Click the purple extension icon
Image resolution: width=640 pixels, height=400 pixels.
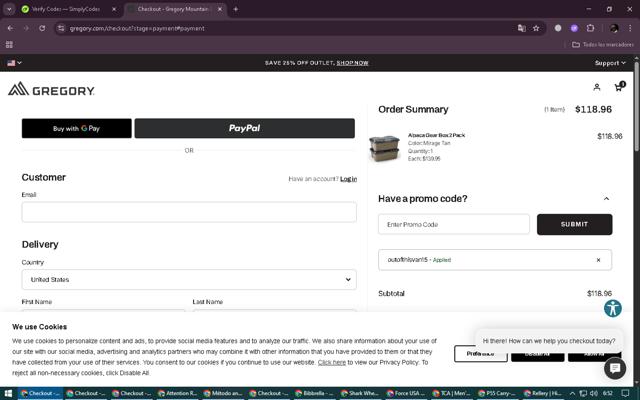tap(574, 28)
